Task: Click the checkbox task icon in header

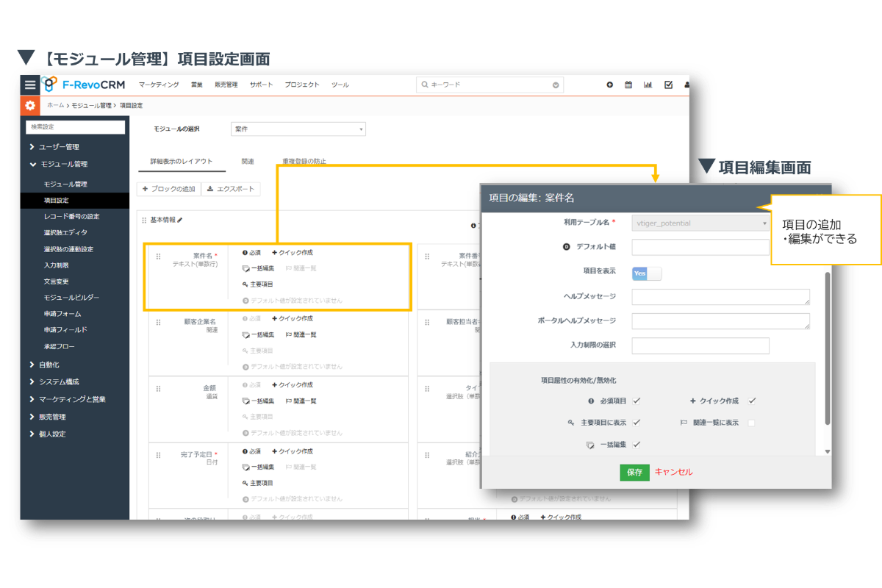Action: [668, 85]
